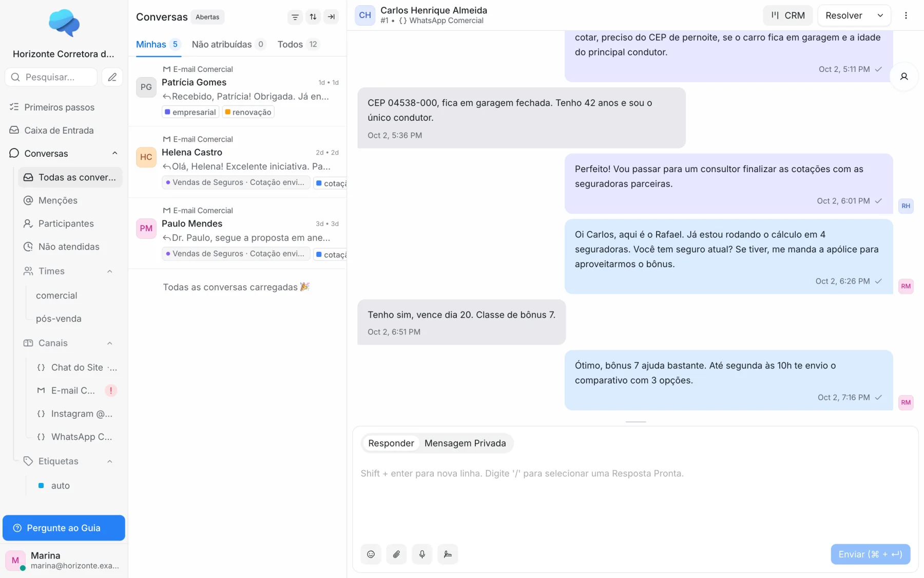Switch to the Todos tab
The height and width of the screenshot is (578, 924).
[299, 45]
